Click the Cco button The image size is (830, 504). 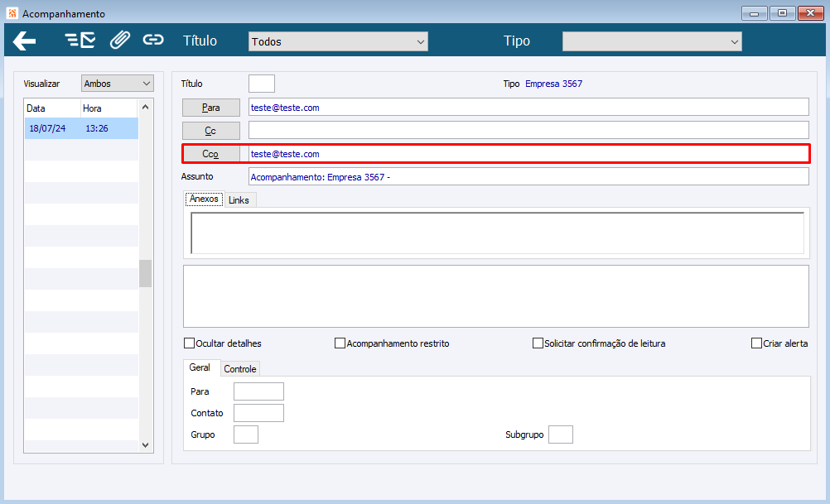click(210, 154)
